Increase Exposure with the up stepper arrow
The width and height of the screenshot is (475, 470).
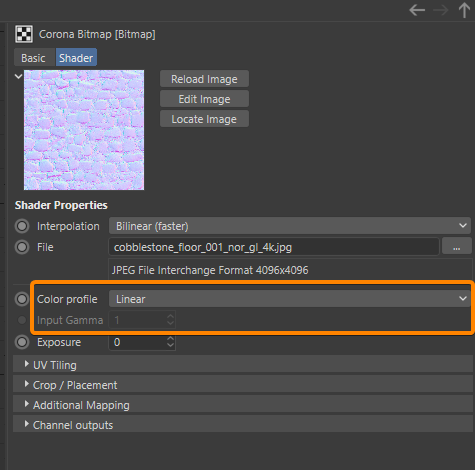pyautogui.click(x=170, y=338)
